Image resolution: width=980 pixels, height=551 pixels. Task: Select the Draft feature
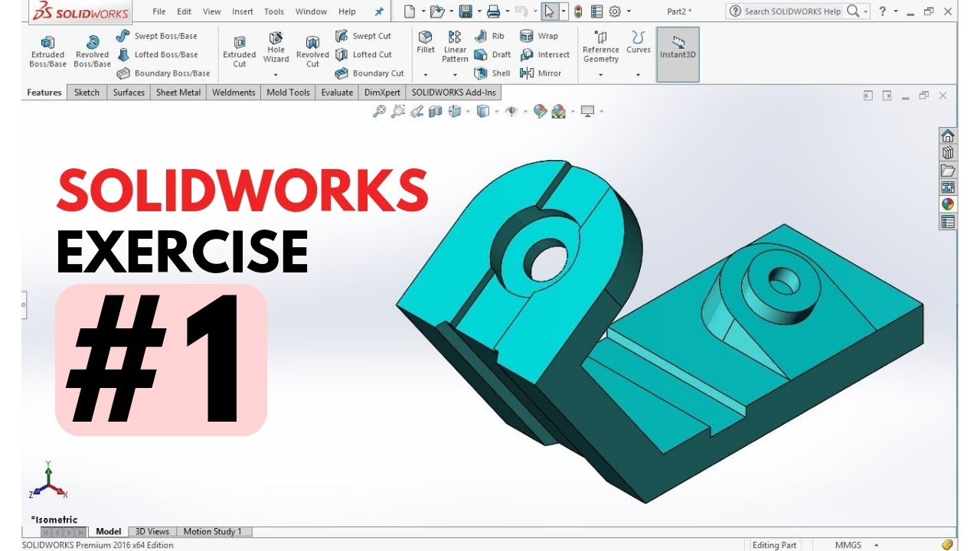click(x=492, y=54)
